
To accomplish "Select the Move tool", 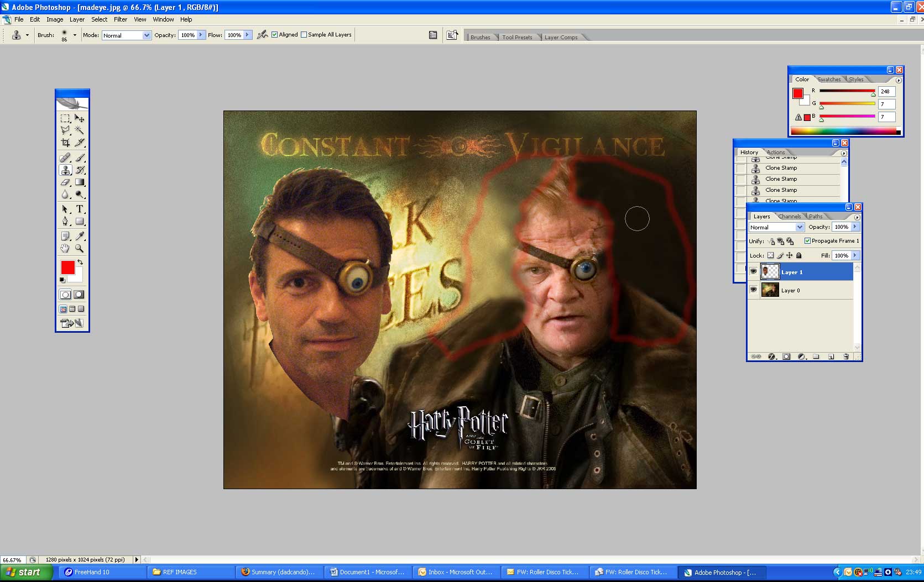I will point(80,118).
